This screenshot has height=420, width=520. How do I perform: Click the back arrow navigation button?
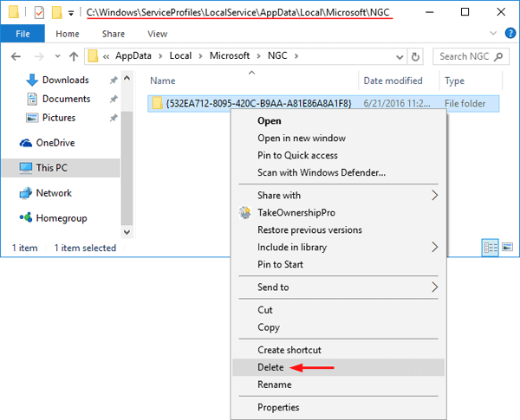point(15,56)
